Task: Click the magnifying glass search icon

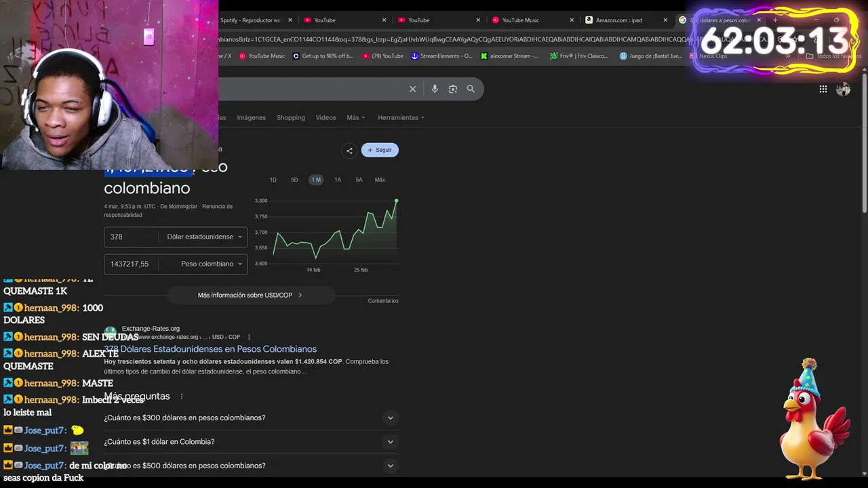Action: click(471, 89)
